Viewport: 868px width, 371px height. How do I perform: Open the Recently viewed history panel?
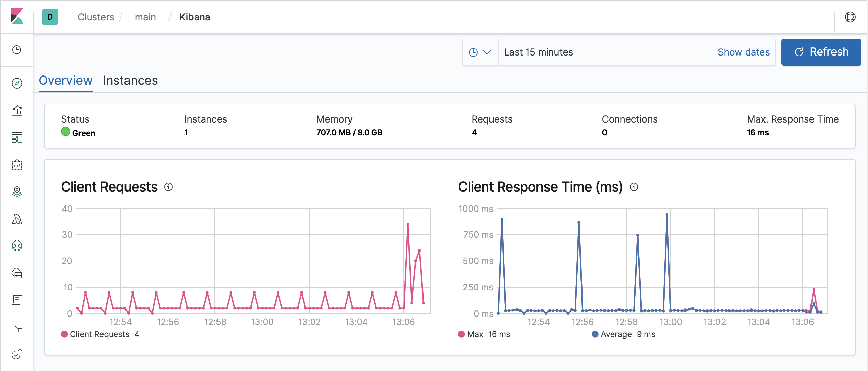[17, 50]
